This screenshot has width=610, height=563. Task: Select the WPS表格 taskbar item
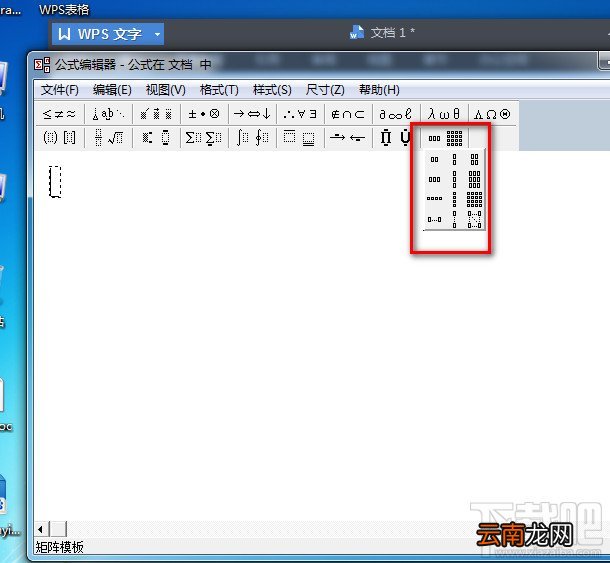click(64, 9)
